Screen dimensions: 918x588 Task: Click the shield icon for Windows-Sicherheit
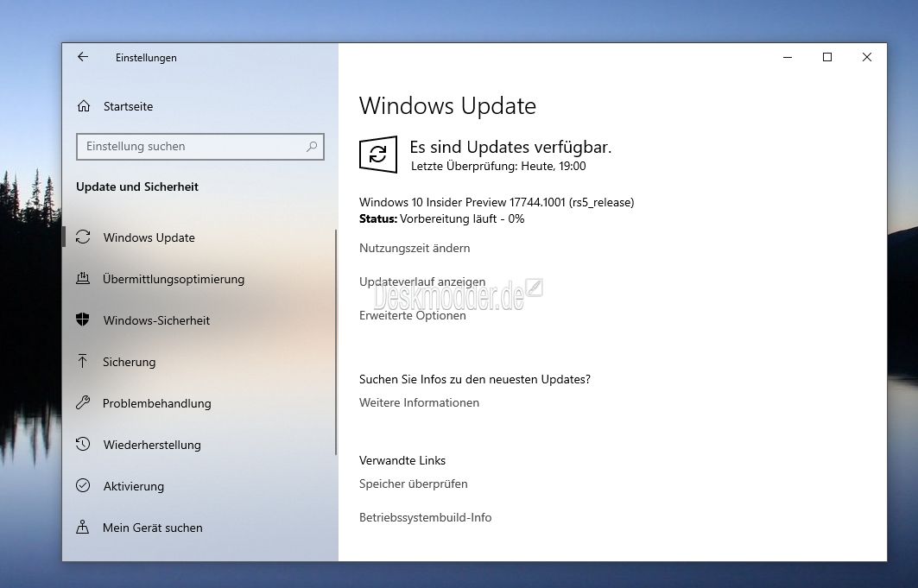(83, 319)
